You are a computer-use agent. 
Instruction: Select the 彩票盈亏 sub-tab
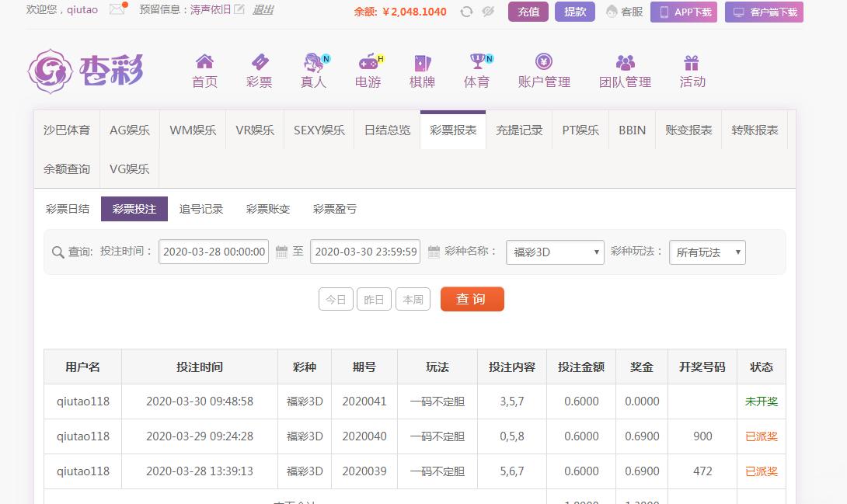tap(335, 209)
